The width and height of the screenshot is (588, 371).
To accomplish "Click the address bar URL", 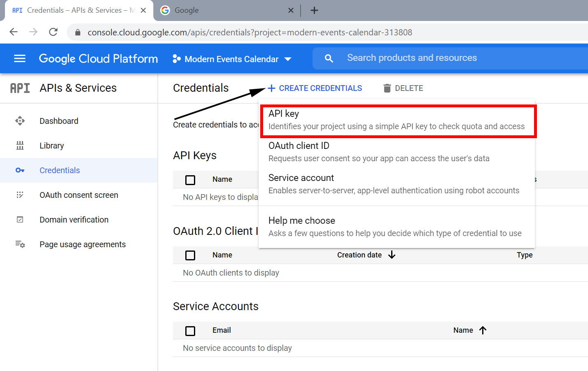I will tap(250, 32).
